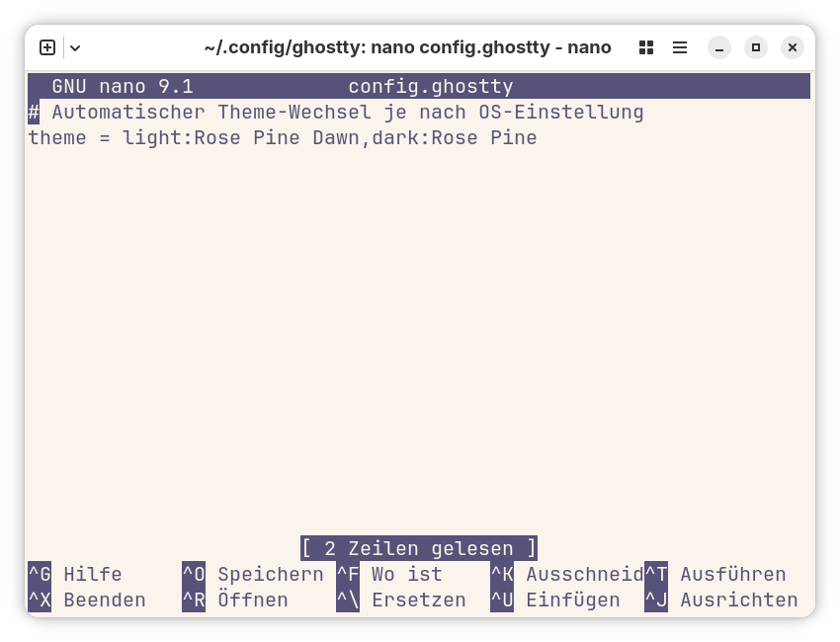The image size is (840, 642).
Task: Click the window title text
Action: [408, 47]
